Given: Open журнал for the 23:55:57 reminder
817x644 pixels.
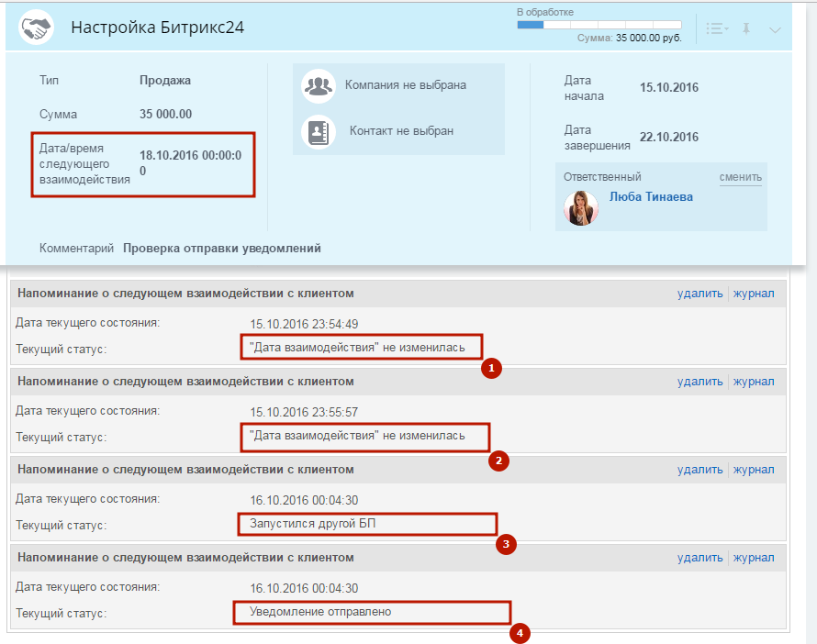Looking at the screenshot, I should [754, 382].
